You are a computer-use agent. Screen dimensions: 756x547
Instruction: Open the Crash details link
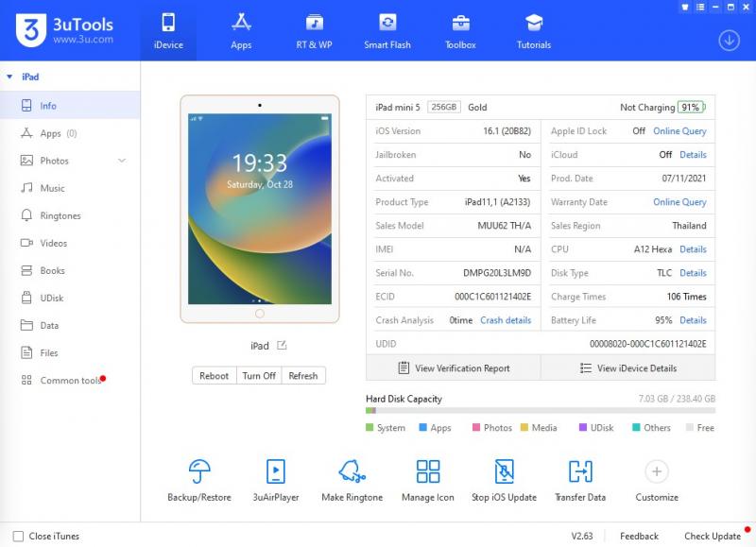506,319
